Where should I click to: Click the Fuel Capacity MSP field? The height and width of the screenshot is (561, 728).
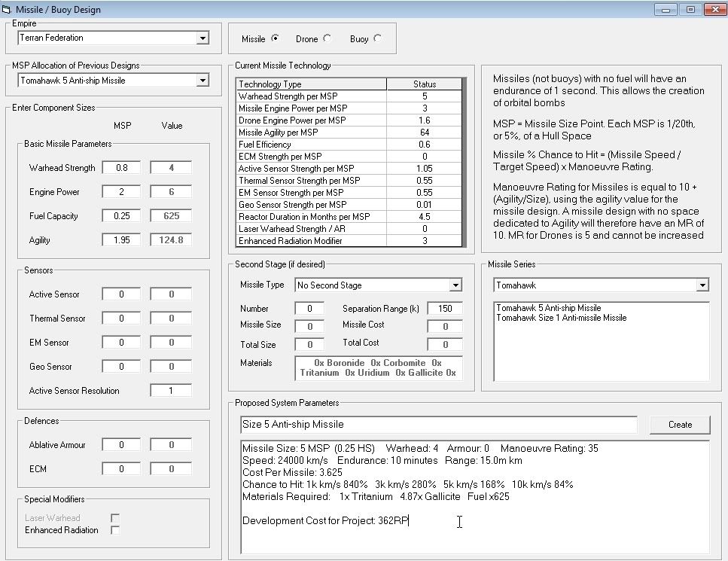[x=121, y=216]
